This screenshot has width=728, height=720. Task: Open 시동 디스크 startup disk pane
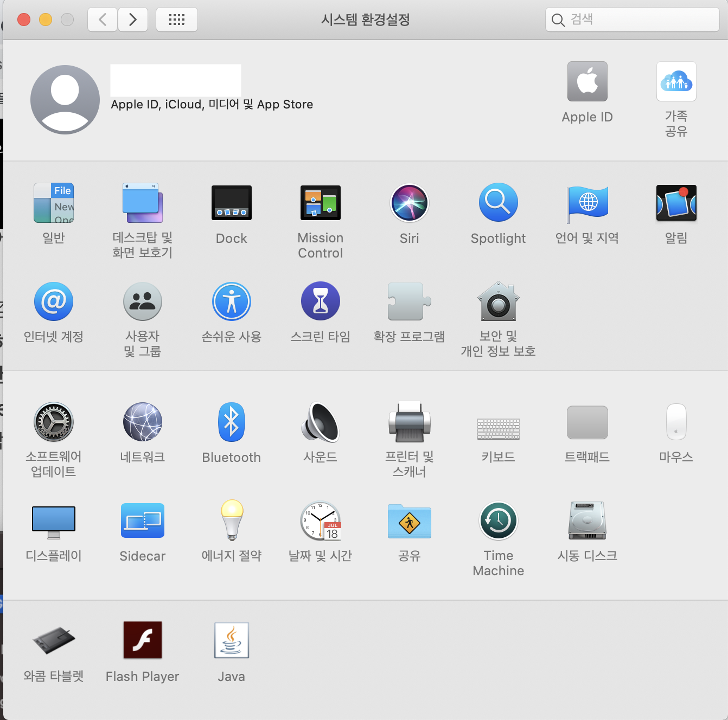coord(587,520)
